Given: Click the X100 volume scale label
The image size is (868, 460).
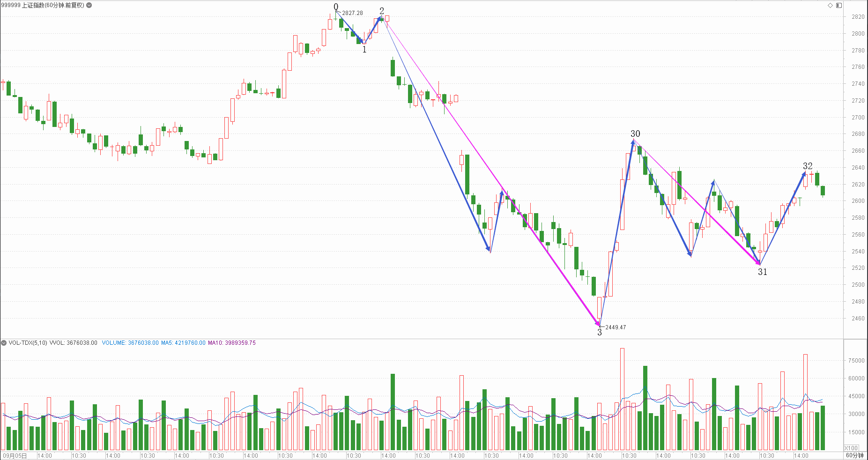Looking at the screenshot, I should [x=851, y=448].
